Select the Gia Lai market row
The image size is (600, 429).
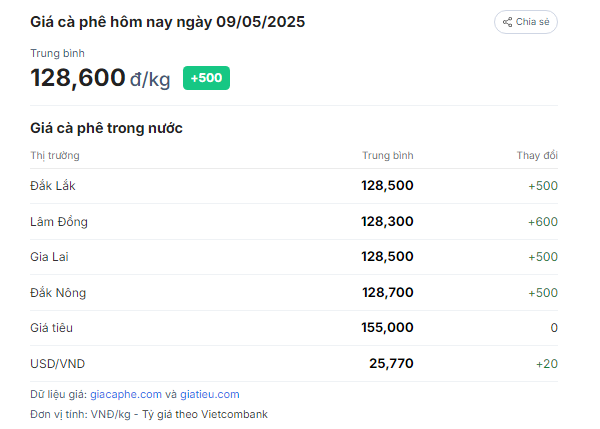coord(294,257)
